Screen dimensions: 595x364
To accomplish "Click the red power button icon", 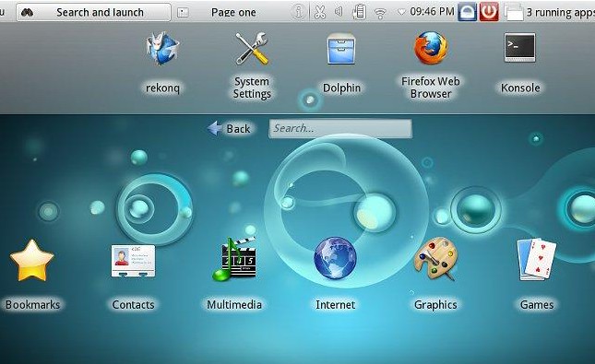I will 489,12.
